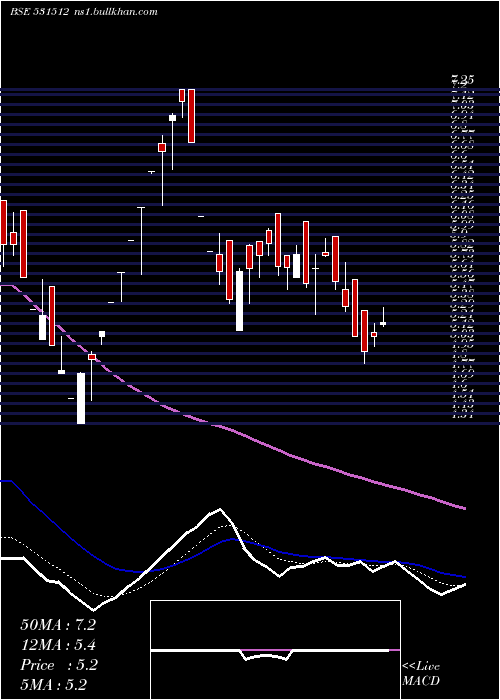Select the 50MA : 7.2 readout

(58, 625)
